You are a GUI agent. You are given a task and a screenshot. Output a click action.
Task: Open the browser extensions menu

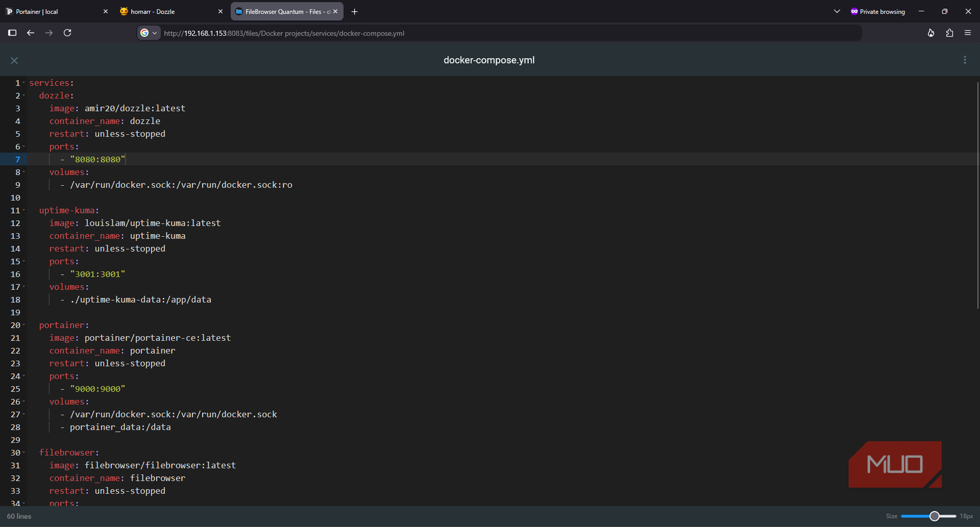949,33
